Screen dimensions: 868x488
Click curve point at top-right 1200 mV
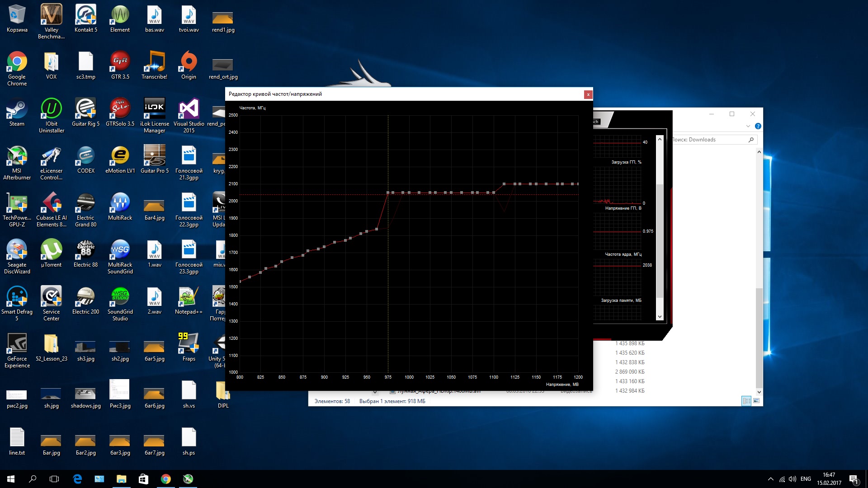coord(578,184)
